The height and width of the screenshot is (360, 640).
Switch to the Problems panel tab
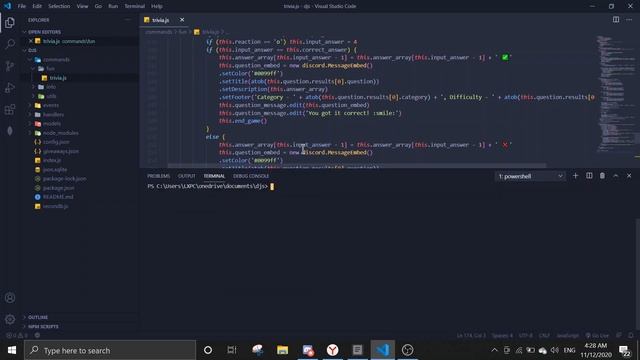[x=158, y=176]
